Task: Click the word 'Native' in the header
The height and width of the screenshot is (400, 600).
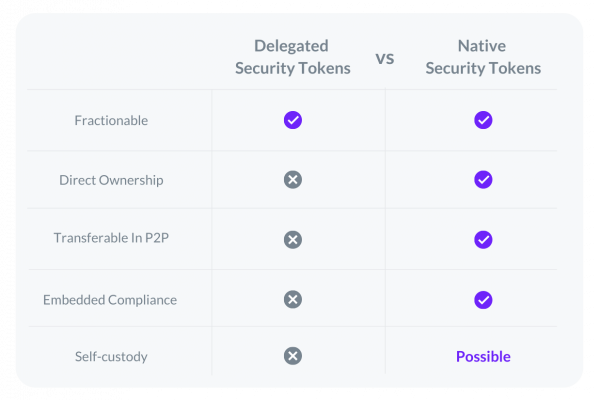Action: (482, 46)
